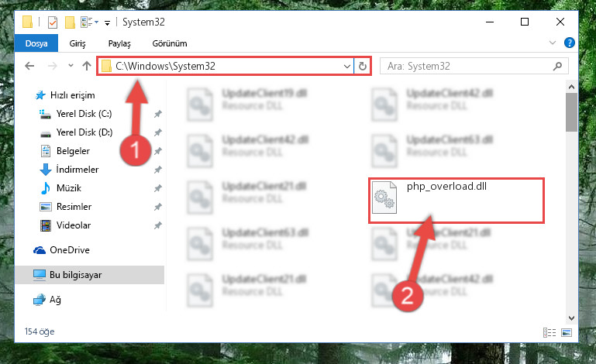Viewport: 596px width, 364px height.
Task: Click the search magnifier icon
Action: click(557, 66)
